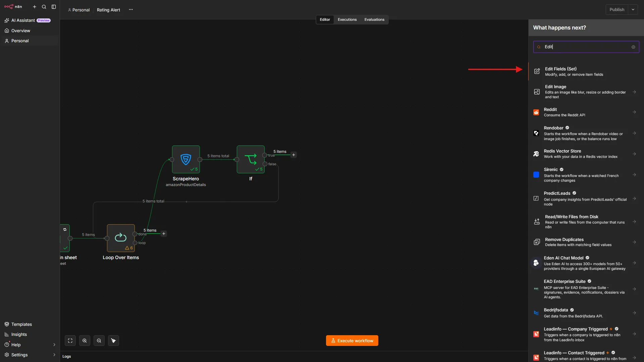Fit canvas to view icon

(70, 341)
